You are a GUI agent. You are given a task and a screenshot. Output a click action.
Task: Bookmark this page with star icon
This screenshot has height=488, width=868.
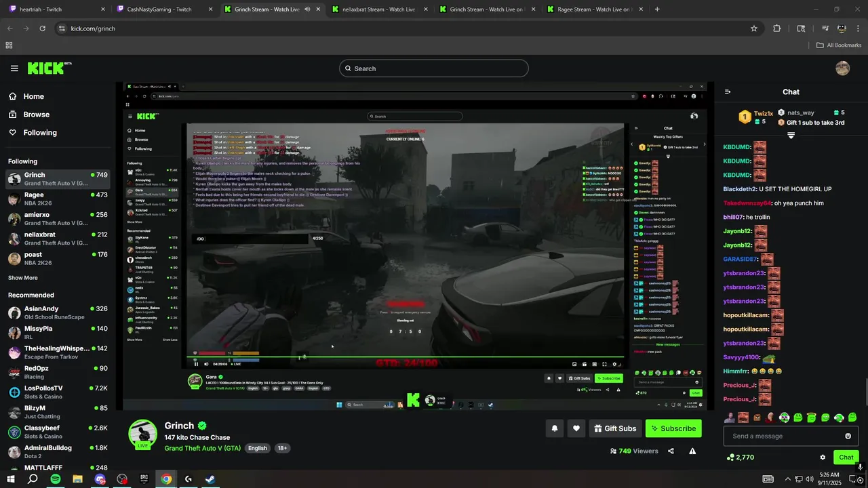click(753, 28)
